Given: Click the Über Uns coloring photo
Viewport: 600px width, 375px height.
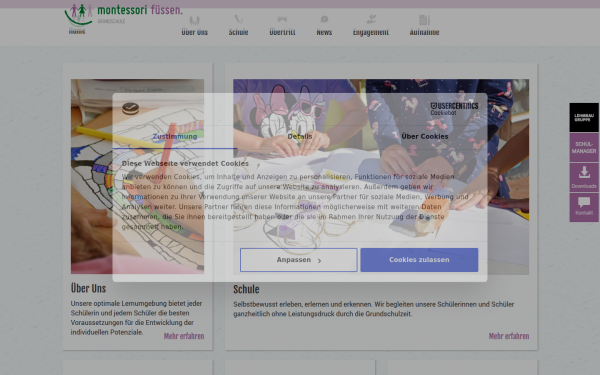Looking at the screenshot, I should (137, 176).
